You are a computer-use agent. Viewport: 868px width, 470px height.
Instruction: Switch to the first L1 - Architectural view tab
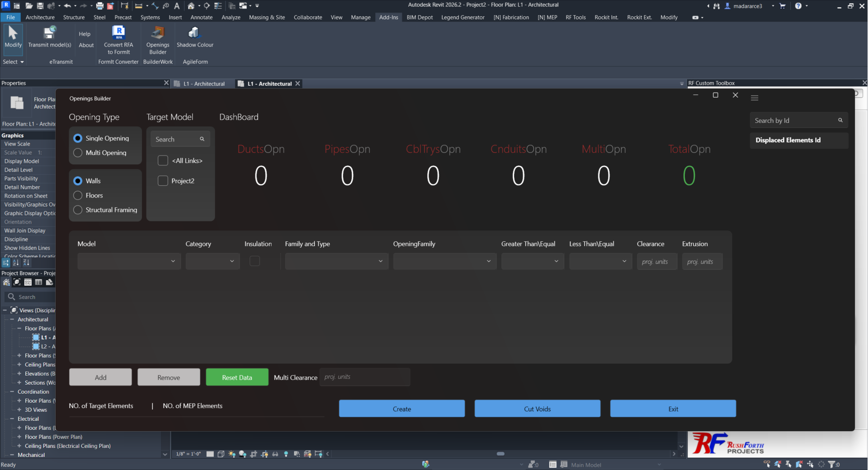coord(204,84)
